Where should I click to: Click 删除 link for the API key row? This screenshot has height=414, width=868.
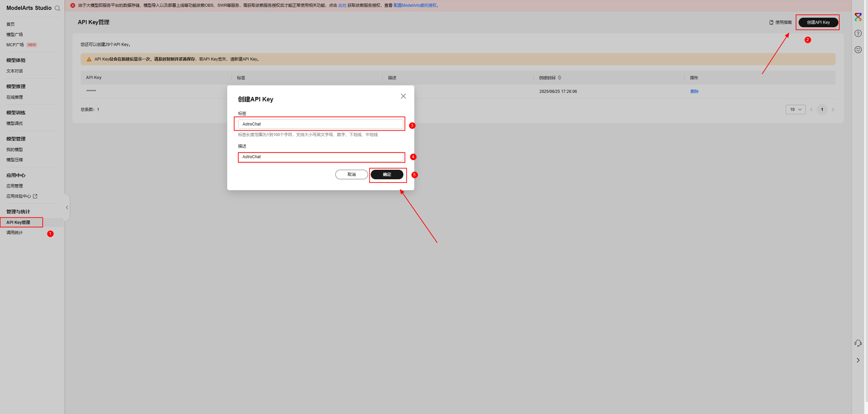pos(694,92)
